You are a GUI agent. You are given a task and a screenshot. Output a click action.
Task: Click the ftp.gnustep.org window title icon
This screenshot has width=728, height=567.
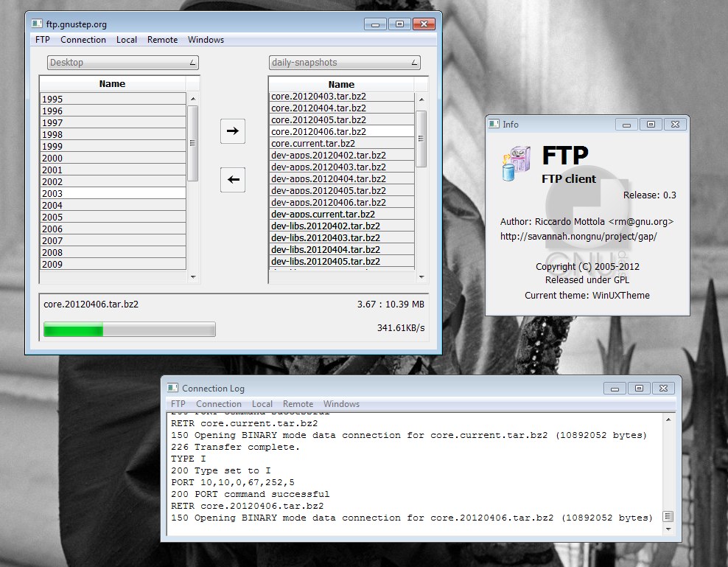[x=37, y=24]
